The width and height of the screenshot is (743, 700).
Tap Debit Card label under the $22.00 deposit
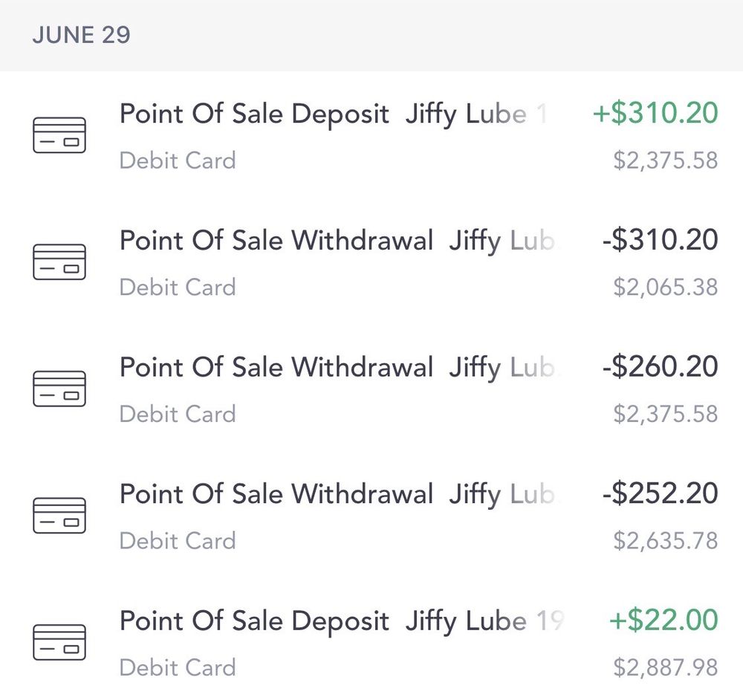(178, 668)
